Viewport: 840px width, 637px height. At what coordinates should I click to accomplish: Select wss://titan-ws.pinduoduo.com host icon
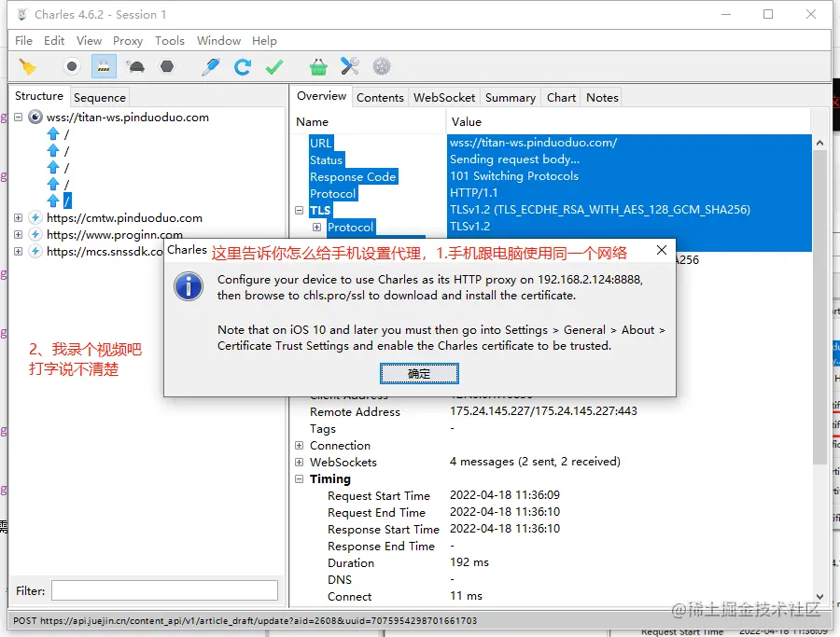point(35,118)
